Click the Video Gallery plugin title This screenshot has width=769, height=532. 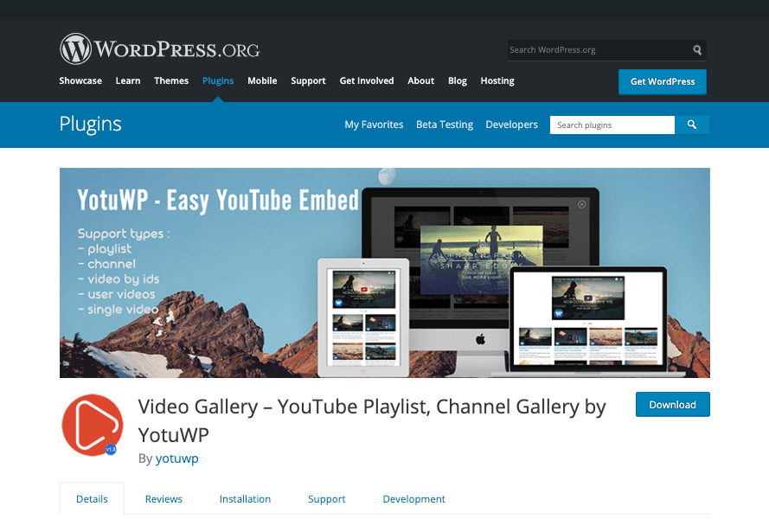point(372,420)
